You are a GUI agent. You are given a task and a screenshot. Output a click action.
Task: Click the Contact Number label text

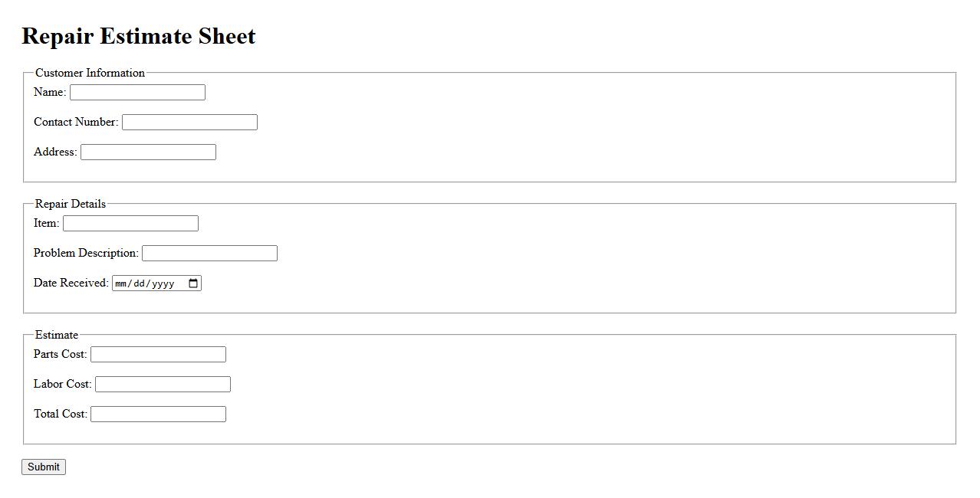coord(76,122)
